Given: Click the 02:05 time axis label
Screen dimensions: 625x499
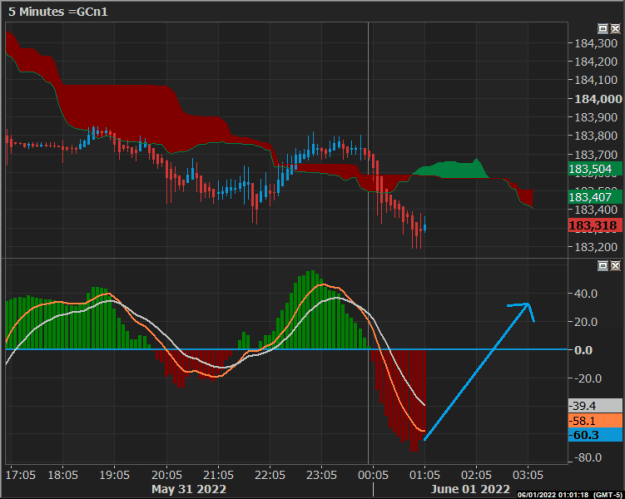Looking at the screenshot, I should tap(476, 475).
